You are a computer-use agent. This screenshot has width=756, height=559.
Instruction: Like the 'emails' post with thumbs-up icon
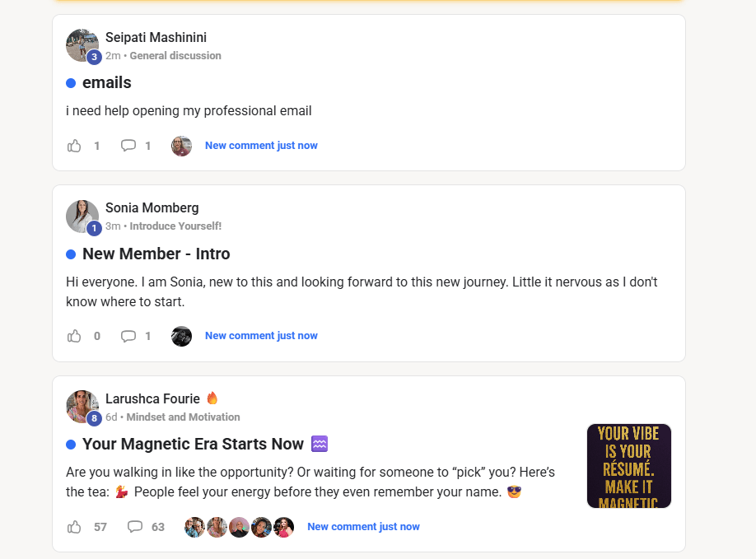(x=74, y=146)
